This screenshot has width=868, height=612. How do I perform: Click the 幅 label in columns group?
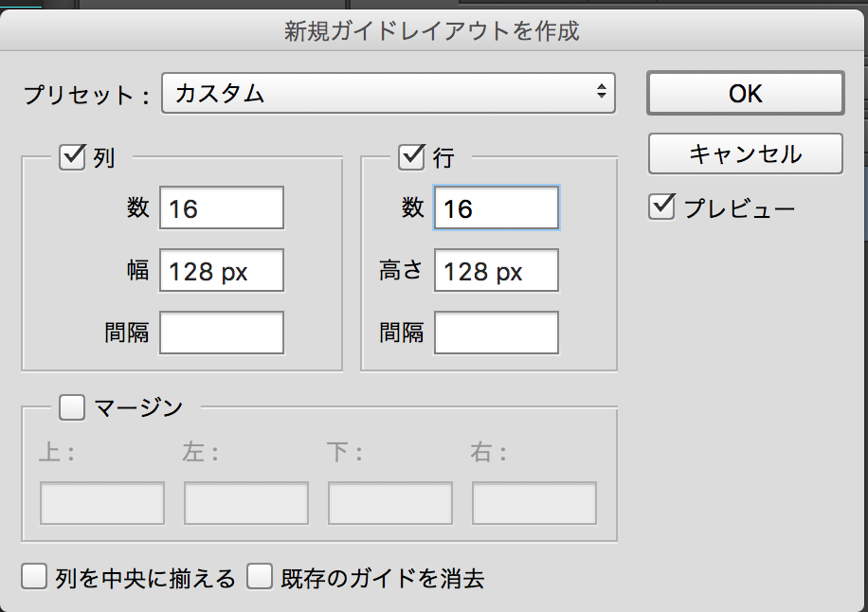(137, 271)
